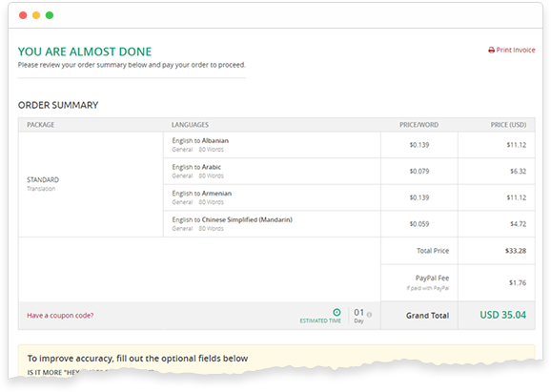
Task: Click the $0.079 price per word cell
Action: pos(419,172)
